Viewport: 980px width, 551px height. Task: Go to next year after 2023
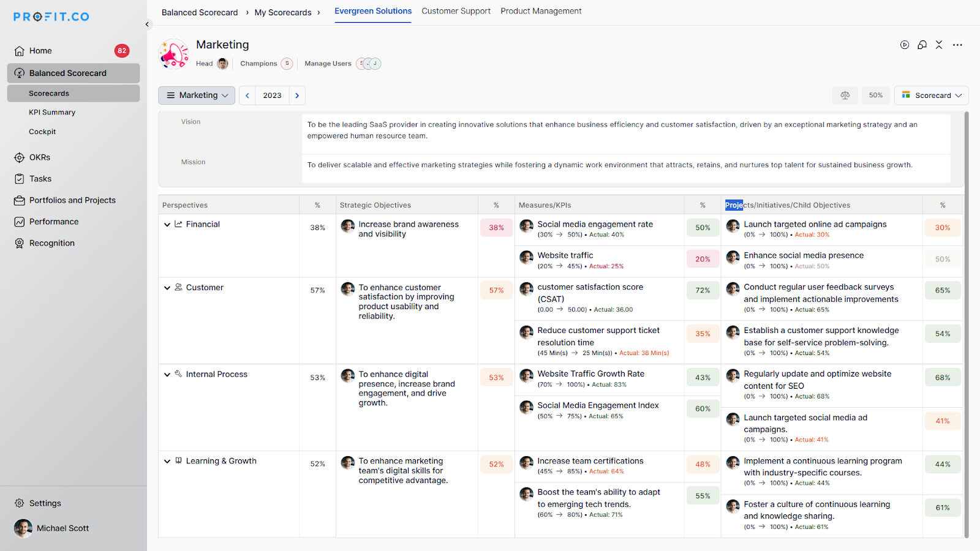(x=297, y=96)
